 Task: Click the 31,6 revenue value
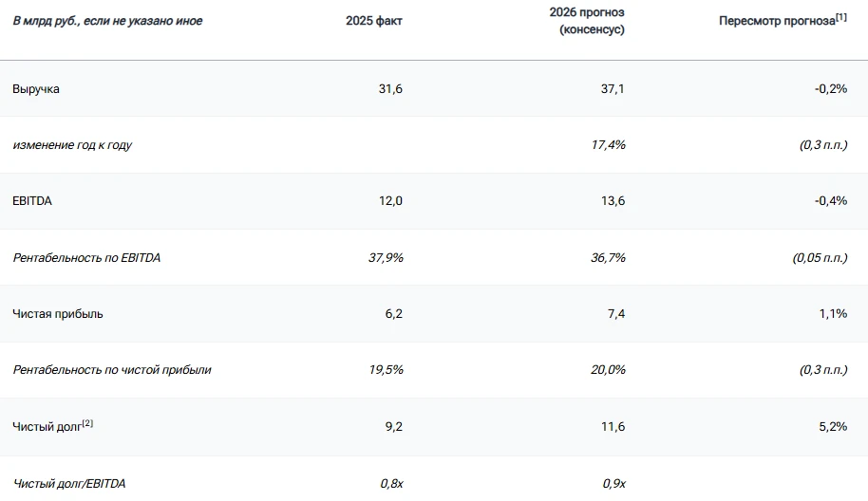390,89
